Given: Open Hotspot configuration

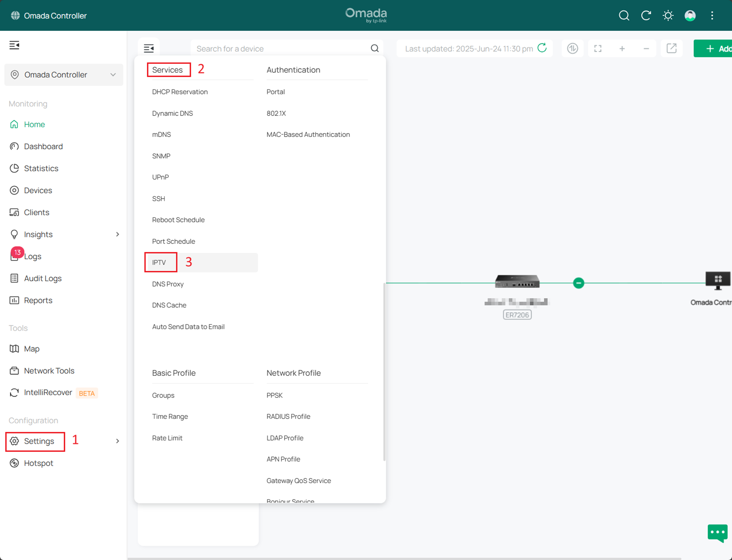Looking at the screenshot, I should tap(38, 463).
